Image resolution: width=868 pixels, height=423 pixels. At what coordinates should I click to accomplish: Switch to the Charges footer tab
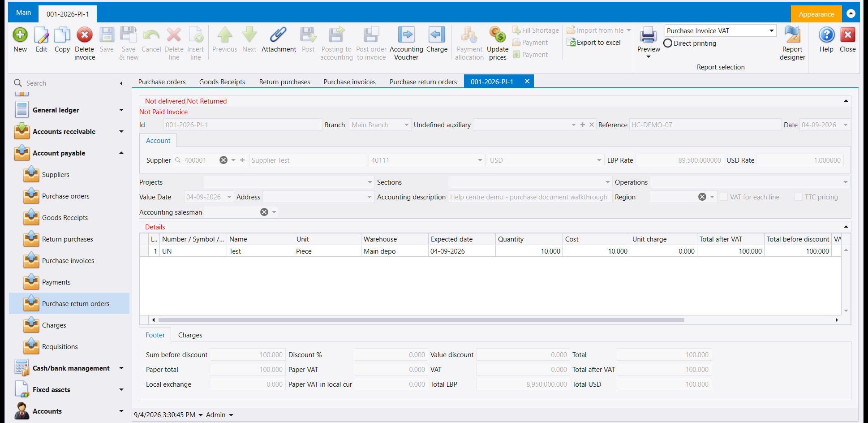click(190, 335)
